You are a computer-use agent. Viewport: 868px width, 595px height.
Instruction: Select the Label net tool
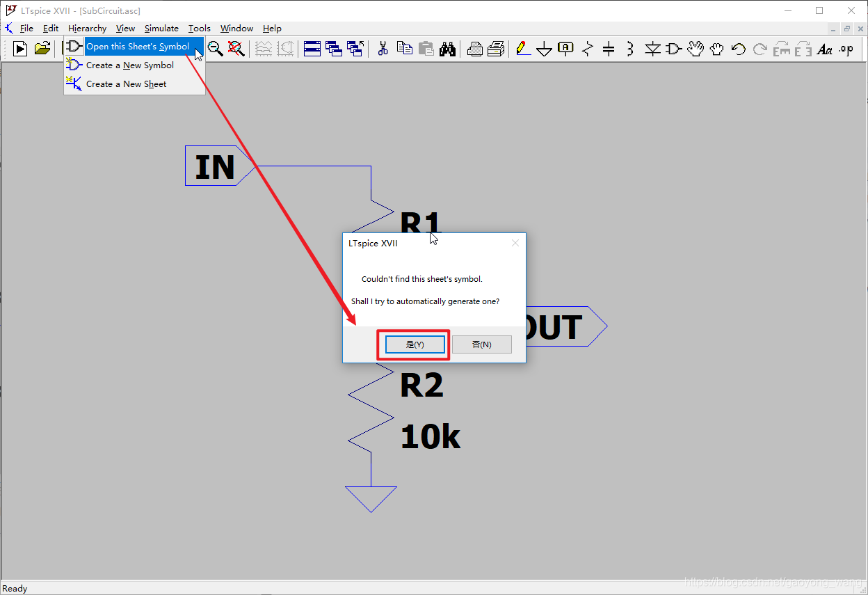pos(565,49)
